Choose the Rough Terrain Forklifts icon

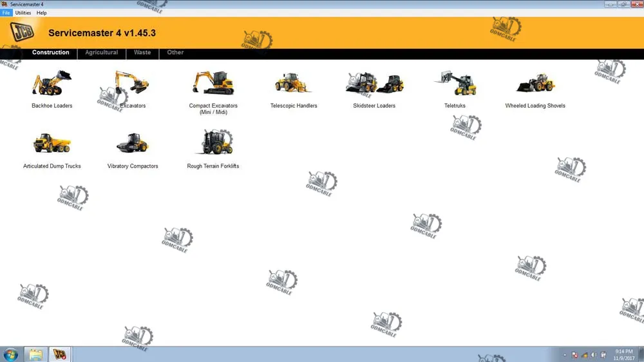coord(214,142)
